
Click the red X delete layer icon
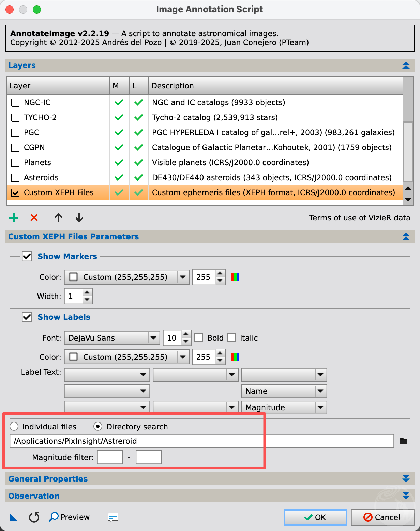pos(34,218)
